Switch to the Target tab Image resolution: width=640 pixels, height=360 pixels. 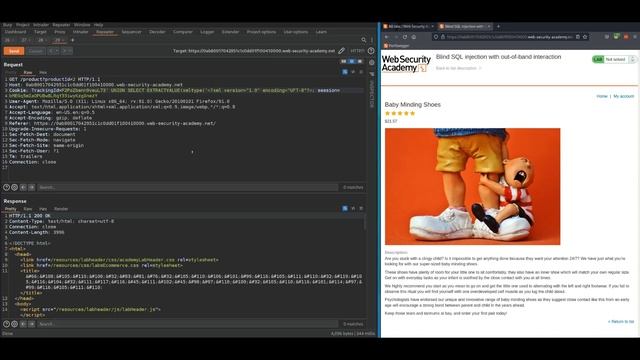tap(40, 32)
